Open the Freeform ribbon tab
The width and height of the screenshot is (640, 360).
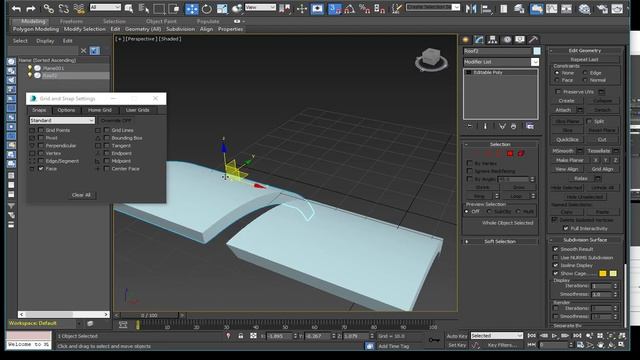point(71,21)
